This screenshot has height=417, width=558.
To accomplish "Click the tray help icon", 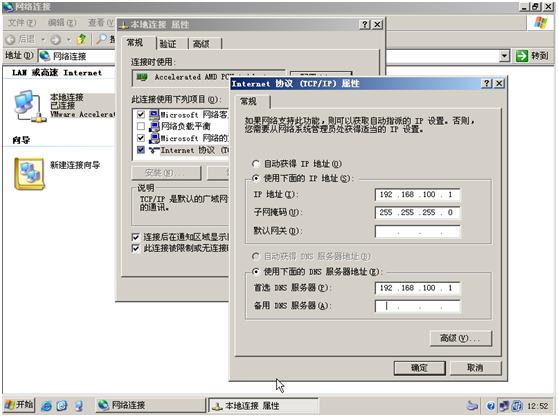I will click(x=490, y=406).
